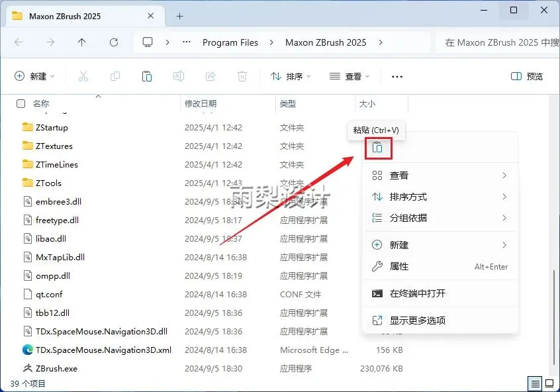Click Maxon ZBrush 2025 in the address bar
This screenshot has height=392, width=560.
pyautogui.click(x=326, y=42)
